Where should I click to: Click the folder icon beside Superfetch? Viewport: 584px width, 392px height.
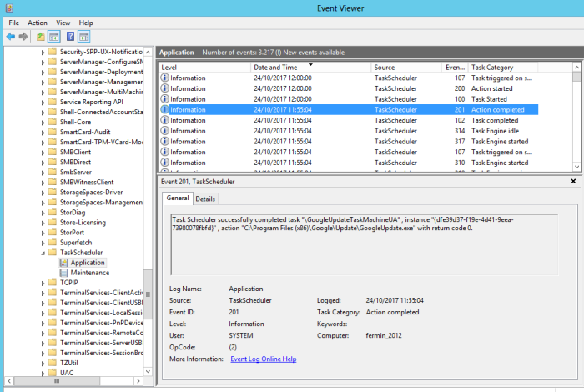point(53,243)
